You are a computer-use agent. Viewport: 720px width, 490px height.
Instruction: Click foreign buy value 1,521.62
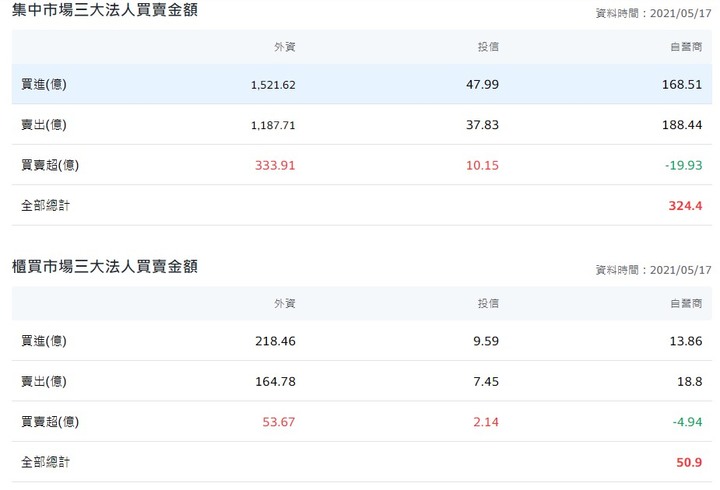point(273,85)
